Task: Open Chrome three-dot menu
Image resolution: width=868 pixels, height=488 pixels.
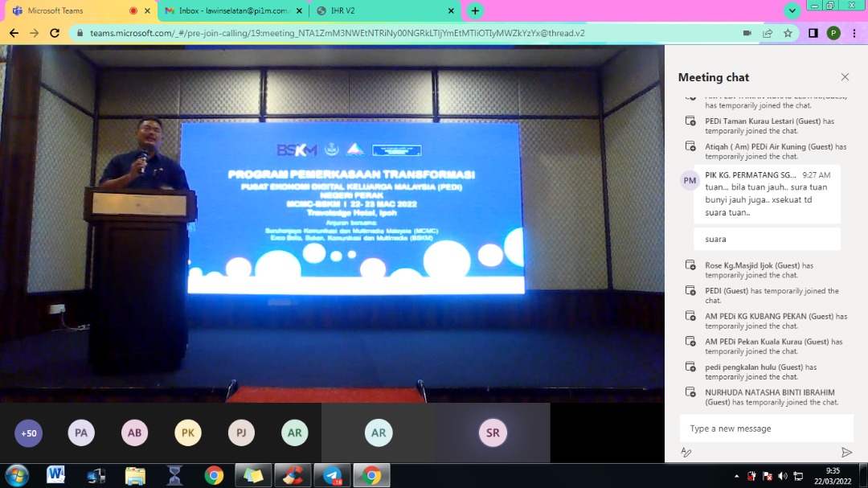Action: pyautogui.click(x=854, y=33)
